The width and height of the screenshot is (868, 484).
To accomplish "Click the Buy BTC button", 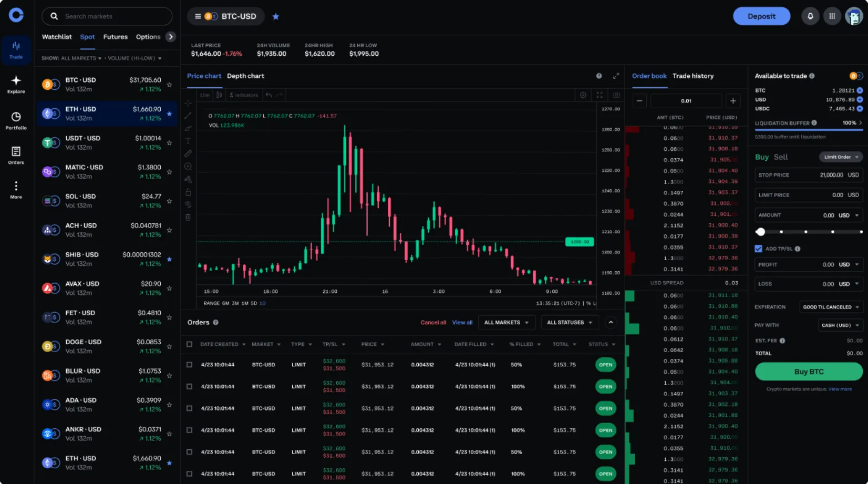I will 809,372.
